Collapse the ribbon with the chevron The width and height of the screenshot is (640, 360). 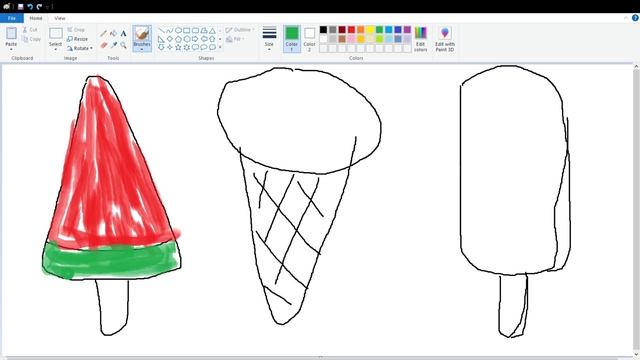pyautogui.click(x=626, y=18)
